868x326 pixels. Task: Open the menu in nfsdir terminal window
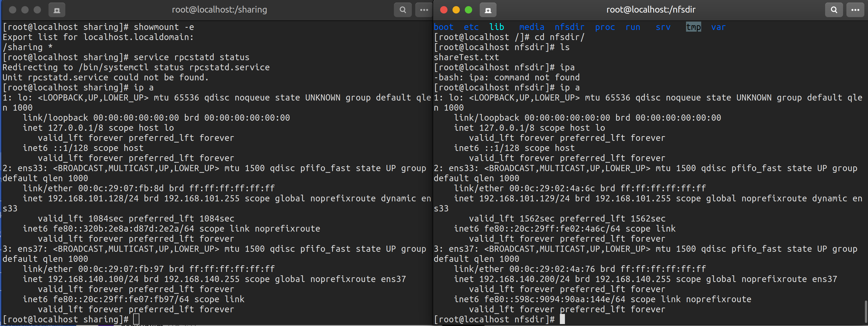855,10
